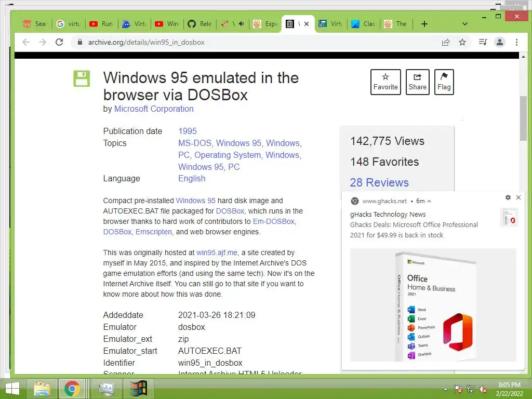Open the first 'Windows 95' topic link
The image size is (532, 399).
[x=238, y=143]
